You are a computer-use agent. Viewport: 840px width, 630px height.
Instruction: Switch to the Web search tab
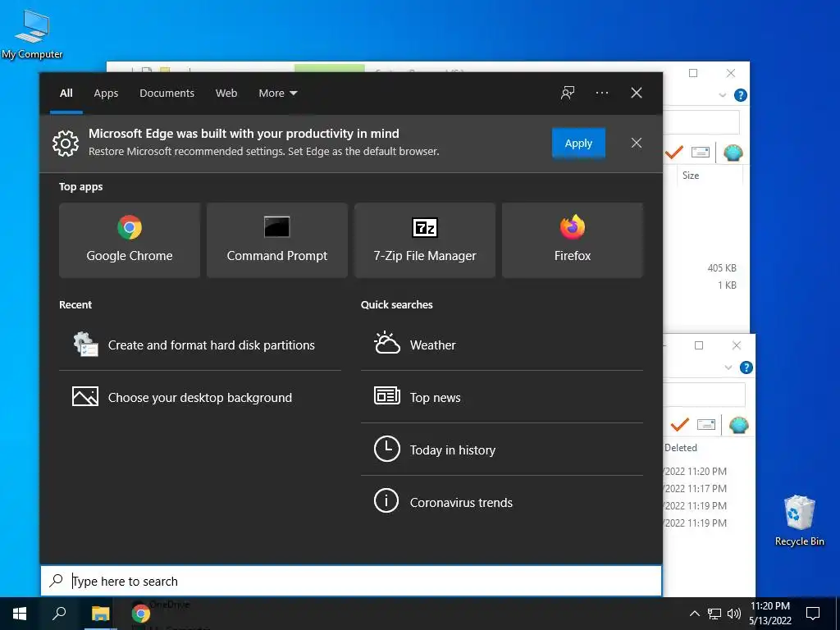(x=226, y=94)
